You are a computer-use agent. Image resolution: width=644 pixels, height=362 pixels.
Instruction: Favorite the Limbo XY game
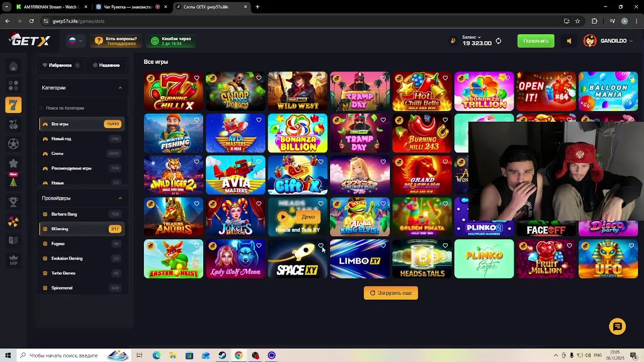tap(383, 246)
